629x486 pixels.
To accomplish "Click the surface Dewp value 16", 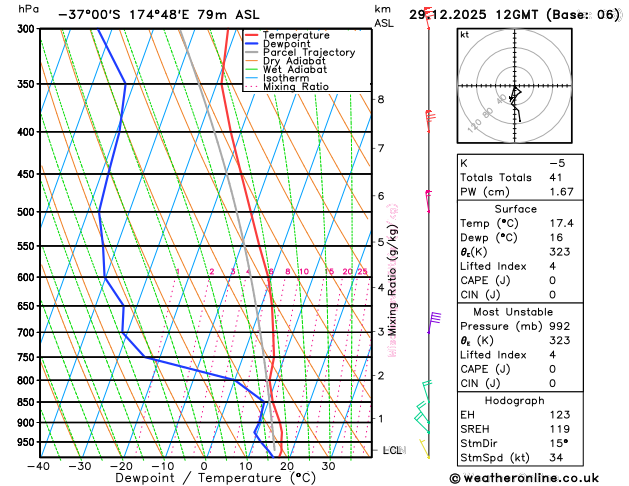I will [556, 238].
